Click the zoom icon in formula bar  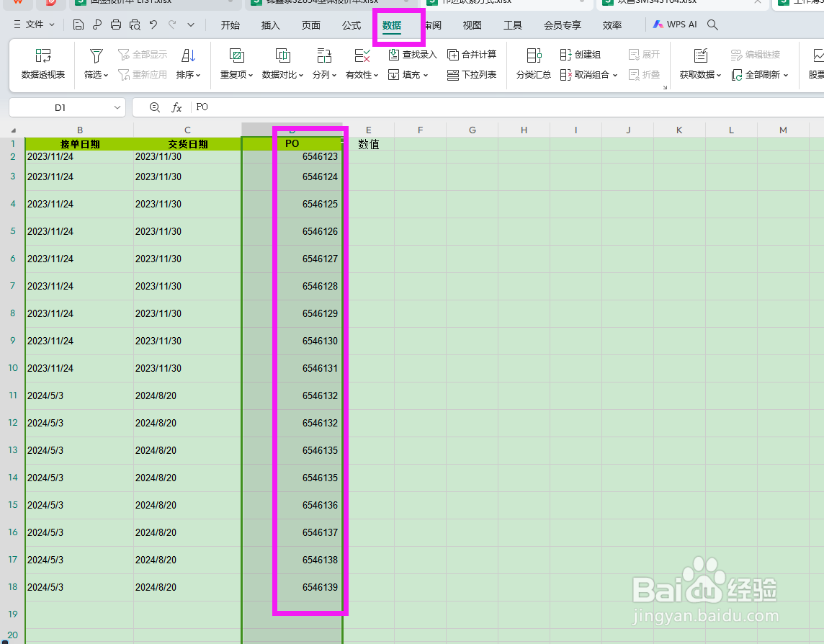(154, 107)
